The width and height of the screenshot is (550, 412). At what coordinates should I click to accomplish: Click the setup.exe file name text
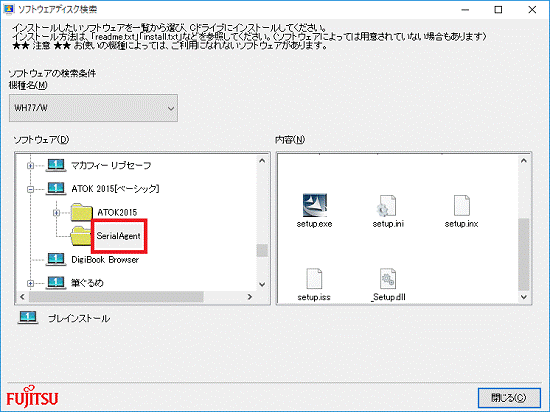(x=314, y=224)
